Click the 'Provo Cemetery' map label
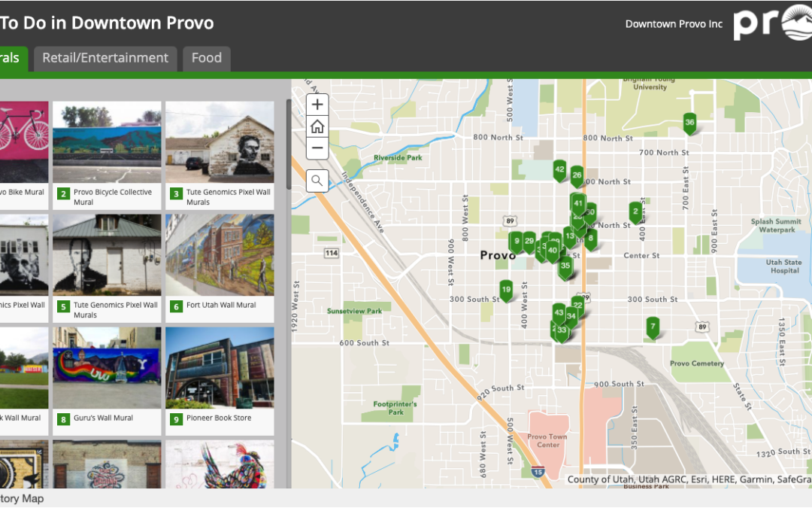Image resolution: width=812 pixels, height=508 pixels. pos(697,364)
